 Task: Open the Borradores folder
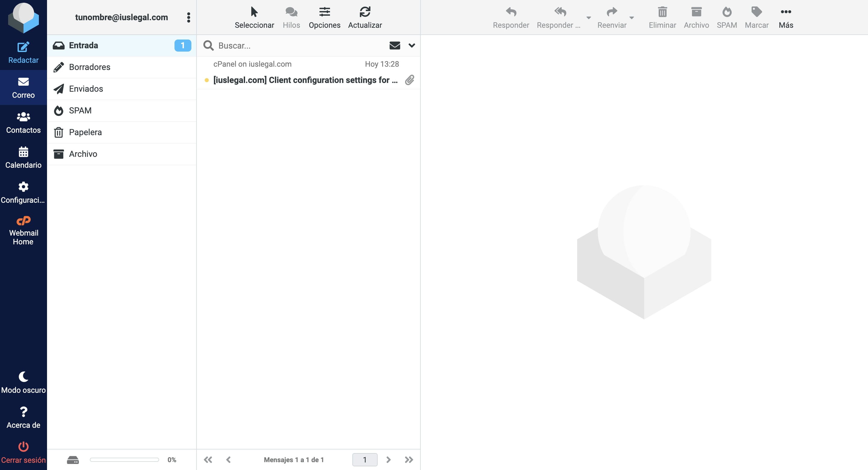click(x=90, y=67)
